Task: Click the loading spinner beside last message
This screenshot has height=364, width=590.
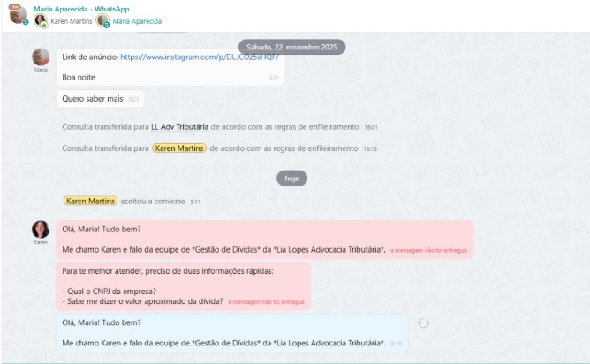Action: click(424, 323)
